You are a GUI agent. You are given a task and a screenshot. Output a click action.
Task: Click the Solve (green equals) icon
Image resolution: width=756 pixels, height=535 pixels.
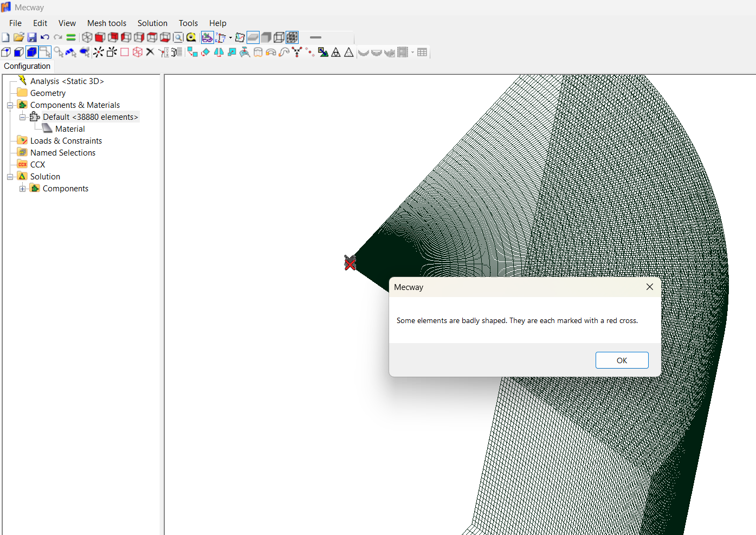click(x=71, y=37)
